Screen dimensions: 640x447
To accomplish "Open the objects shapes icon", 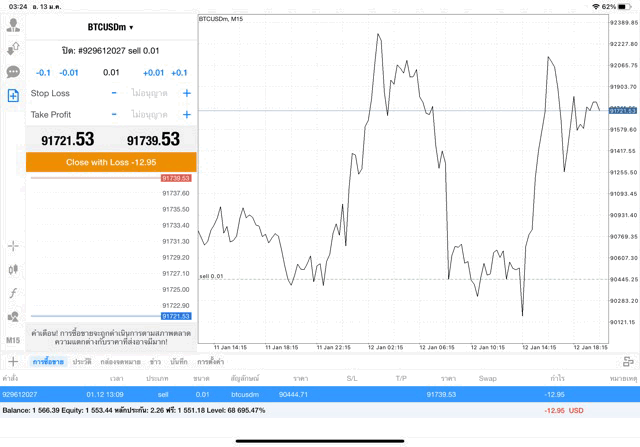I will pyautogui.click(x=13, y=316).
